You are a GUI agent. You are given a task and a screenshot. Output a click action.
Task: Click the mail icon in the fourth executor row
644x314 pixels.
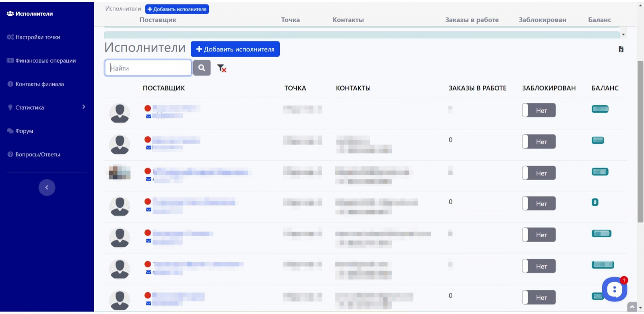pos(149,209)
